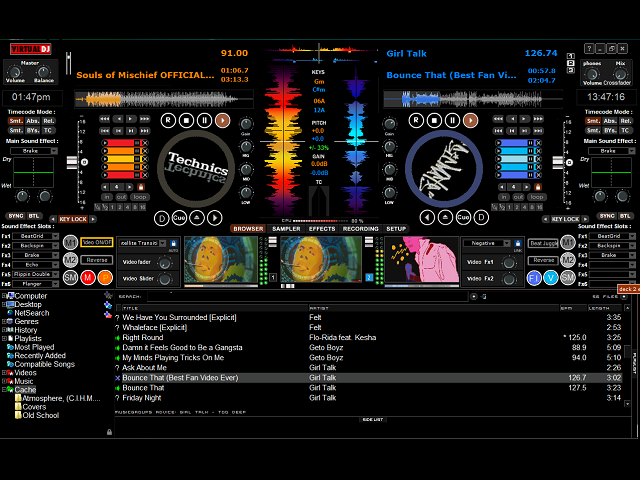The width and height of the screenshot is (640, 480).
Task: Click the red M circle button
Action: [88, 278]
